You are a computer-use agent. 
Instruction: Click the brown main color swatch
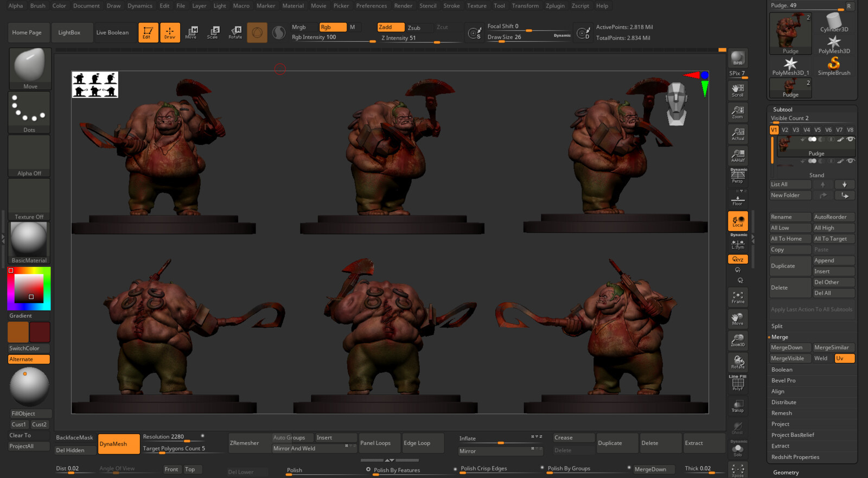pos(18,332)
